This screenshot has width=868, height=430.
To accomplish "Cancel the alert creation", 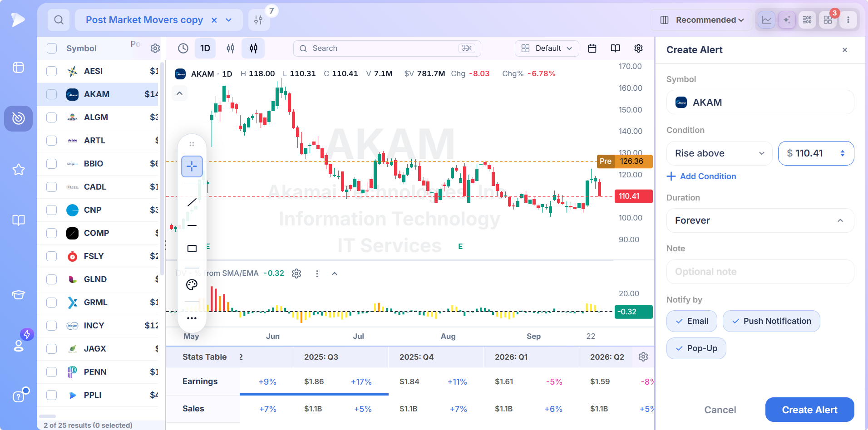I will (x=720, y=410).
